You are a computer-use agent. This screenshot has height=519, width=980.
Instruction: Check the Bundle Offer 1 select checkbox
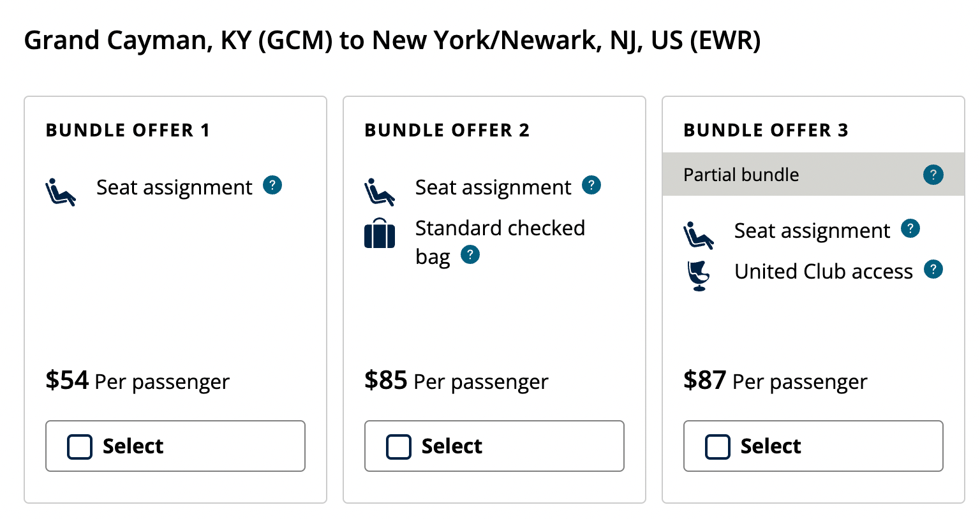tap(80, 447)
